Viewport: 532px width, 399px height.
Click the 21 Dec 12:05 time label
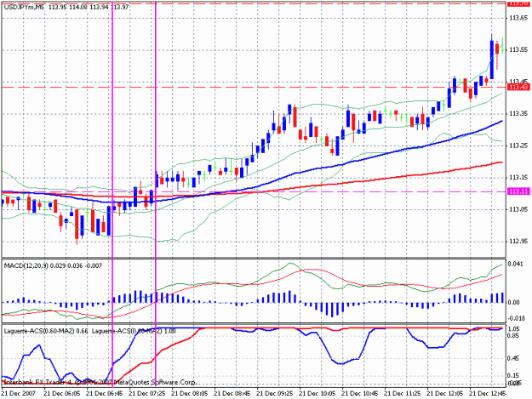pyautogui.click(x=445, y=393)
